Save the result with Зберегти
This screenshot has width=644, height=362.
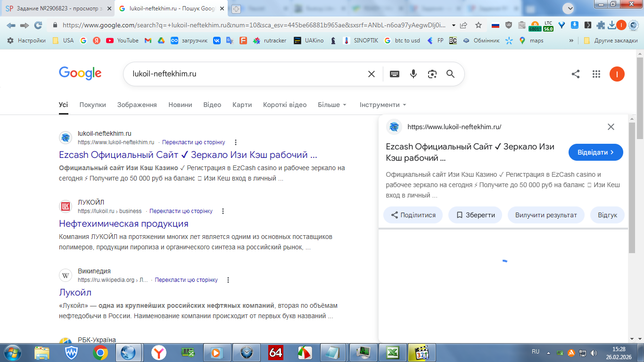pyautogui.click(x=475, y=215)
